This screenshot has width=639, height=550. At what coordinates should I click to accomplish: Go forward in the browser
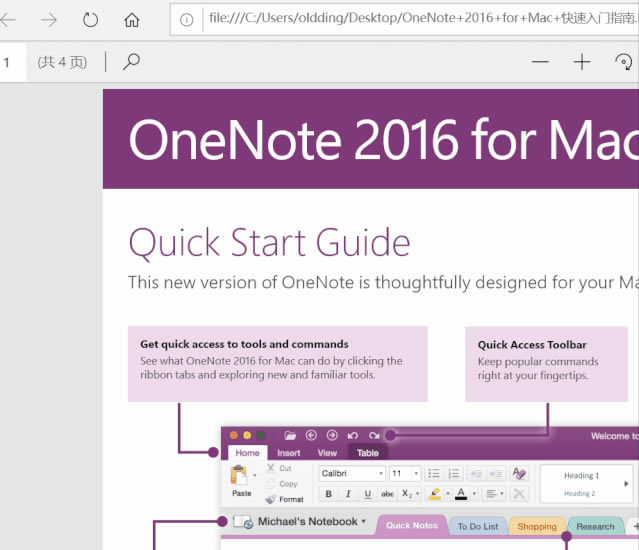point(49,19)
